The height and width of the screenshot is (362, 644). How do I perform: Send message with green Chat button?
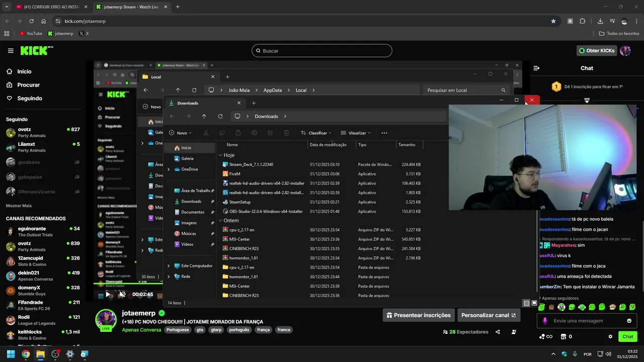click(628, 336)
